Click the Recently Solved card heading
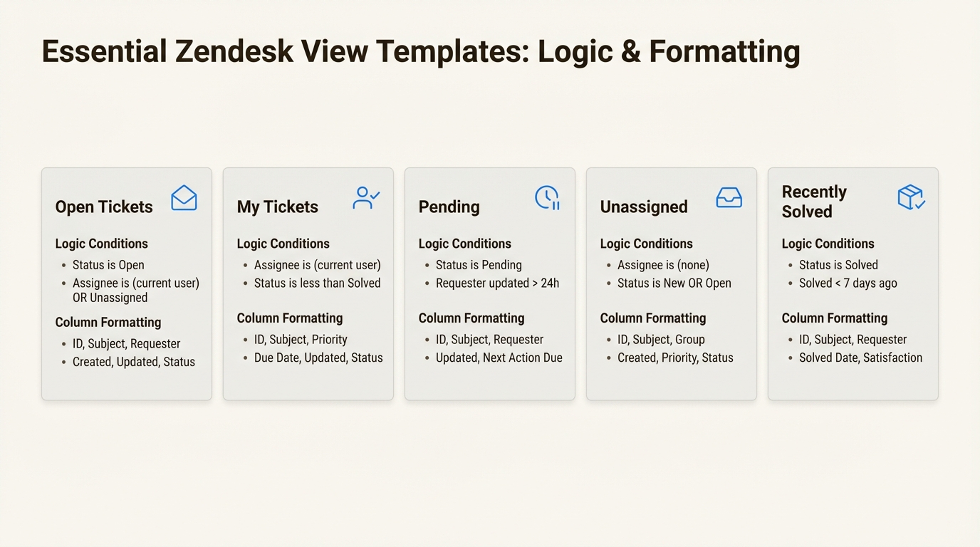The width and height of the screenshot is (980, 547). coord(814,202)
